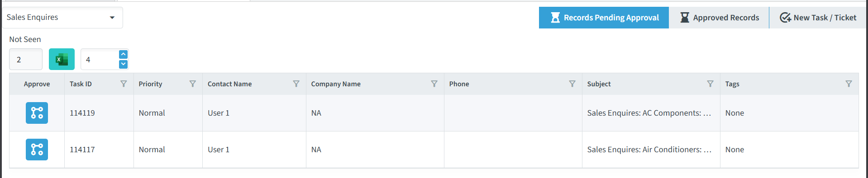Open Phone column filter icon
The image size is (868, 178).
tap(572, 84)
